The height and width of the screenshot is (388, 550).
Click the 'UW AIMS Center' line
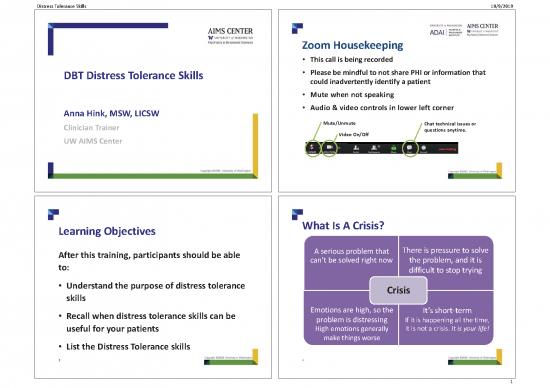(93, 141)
